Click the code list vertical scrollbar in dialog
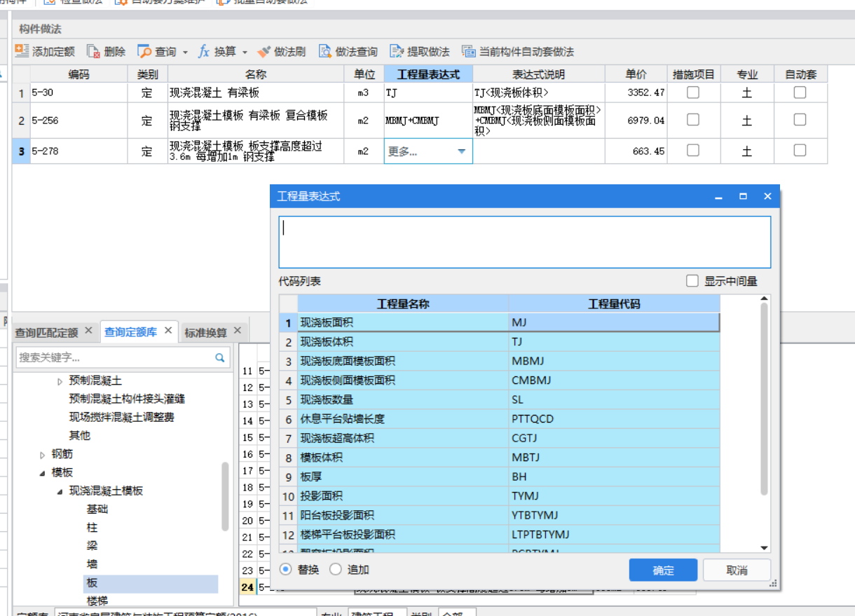855x616 pixels. click(x=765, y=399)
